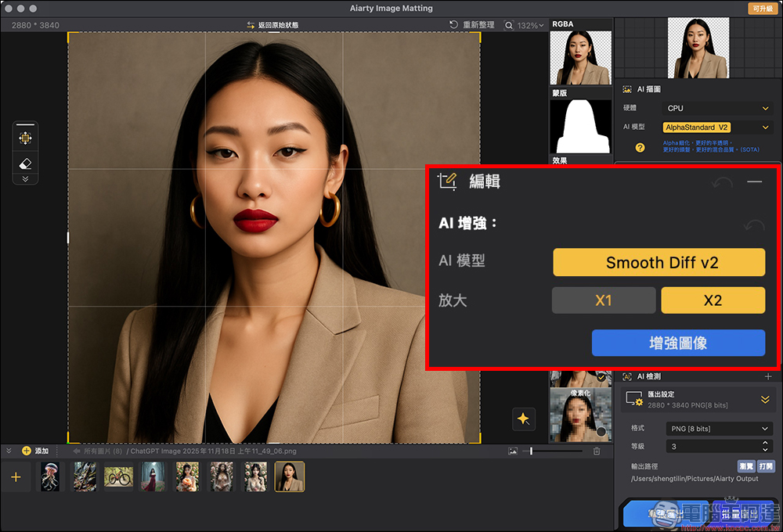The height and width of the screenshot is (532, 783).
Task: Open the AlphaStandard V2 model dropdown
Action: point(718,127)
